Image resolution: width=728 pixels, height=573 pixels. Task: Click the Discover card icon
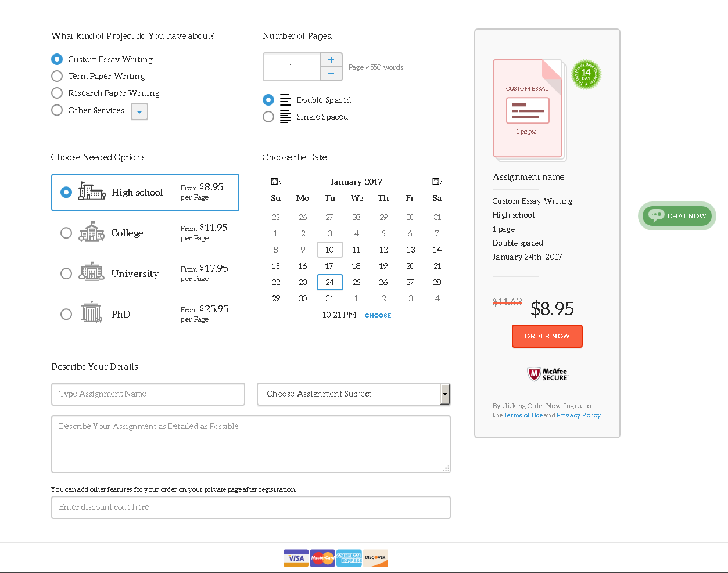tap(375, 558)
